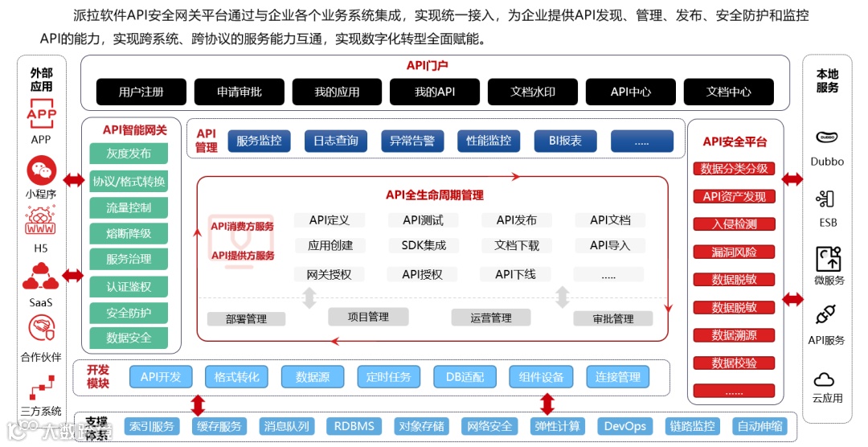This screenshot has height=447, width=868.
Task: Click the 协议/格式转换 green block
Action: click(x=129, y=181)
